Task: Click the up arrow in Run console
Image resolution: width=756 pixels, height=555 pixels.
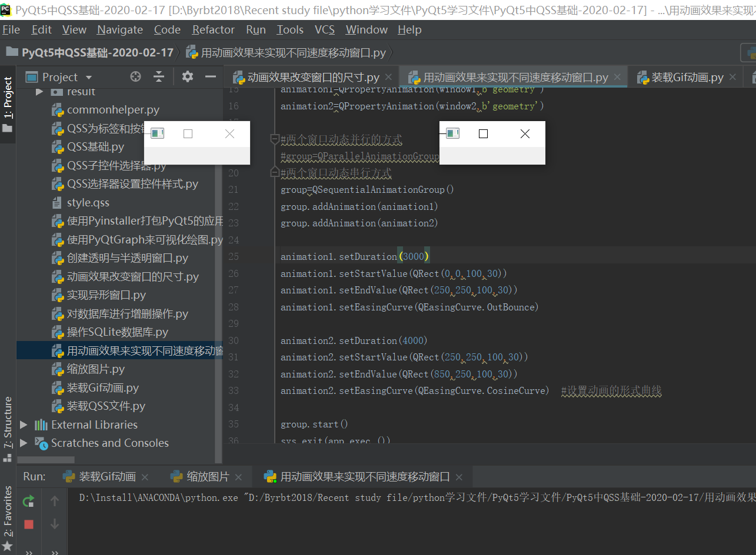Action: click(55, 501)
